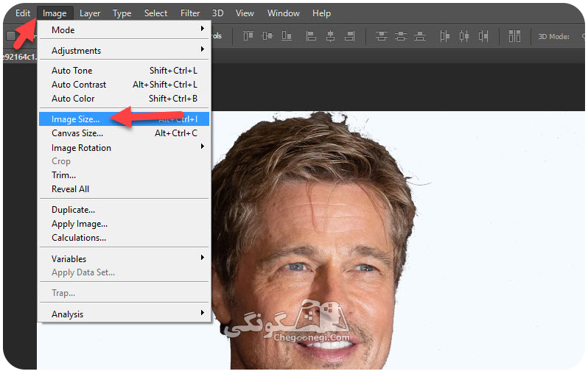Choose Auto Contrast
The width and height of the screenshot is (588, 374).
pos(124,85)
